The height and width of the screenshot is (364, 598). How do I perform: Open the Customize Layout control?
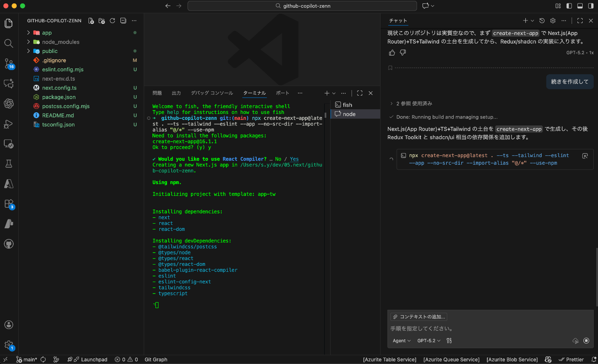point(558,6)
